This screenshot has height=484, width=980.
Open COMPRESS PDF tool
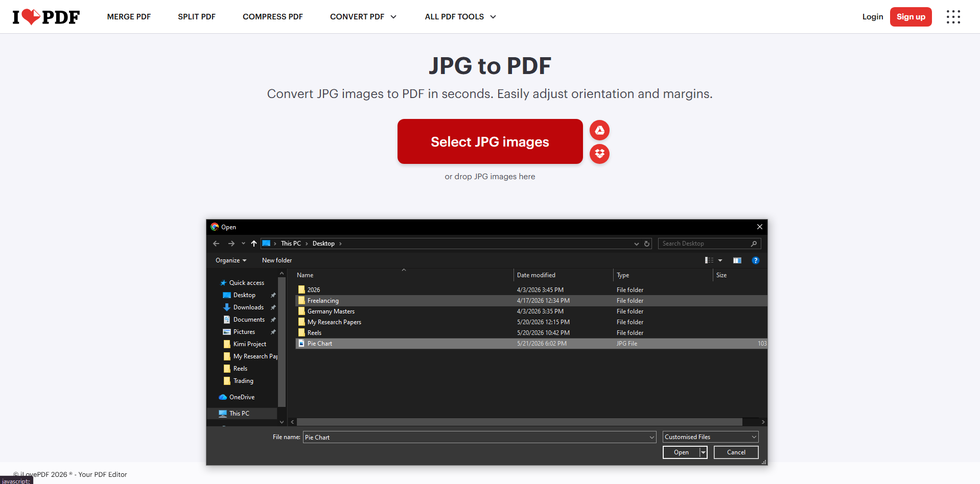click(x=273, y=17)
